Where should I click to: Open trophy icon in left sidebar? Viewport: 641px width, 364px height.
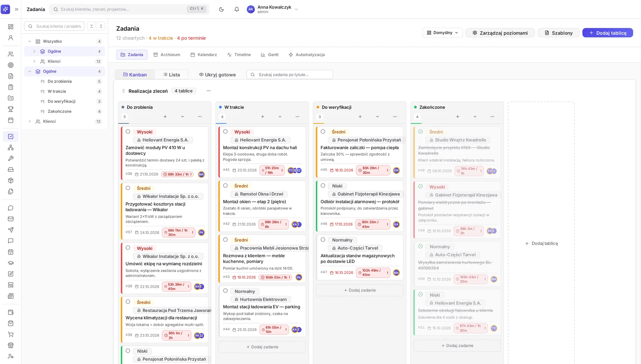[11, 109]
